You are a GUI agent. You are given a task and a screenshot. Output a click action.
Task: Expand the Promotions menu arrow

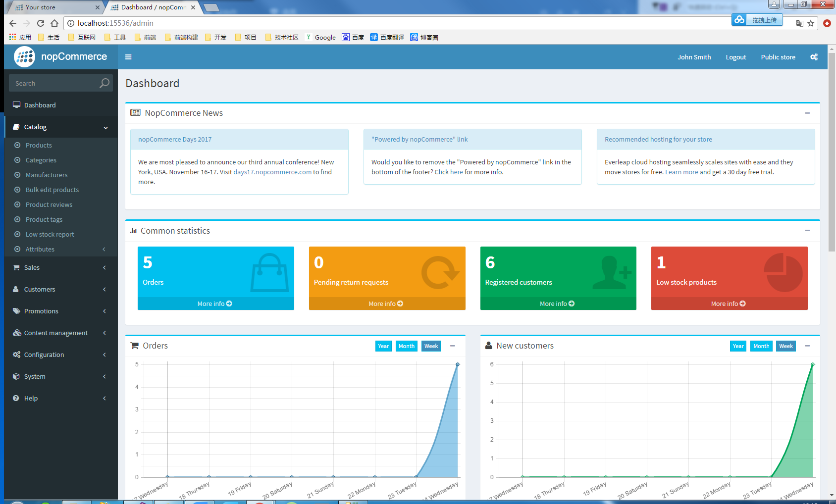[104, 311]
